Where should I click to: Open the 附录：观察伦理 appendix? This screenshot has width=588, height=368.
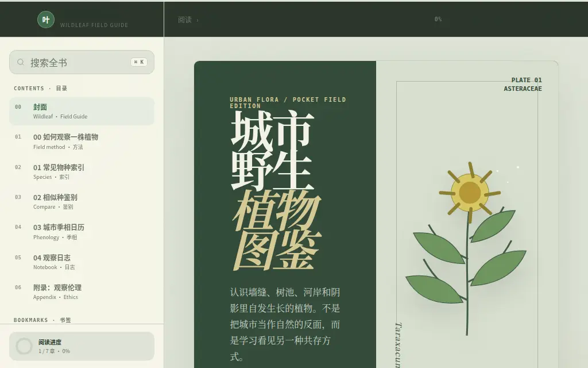(82, 292)
